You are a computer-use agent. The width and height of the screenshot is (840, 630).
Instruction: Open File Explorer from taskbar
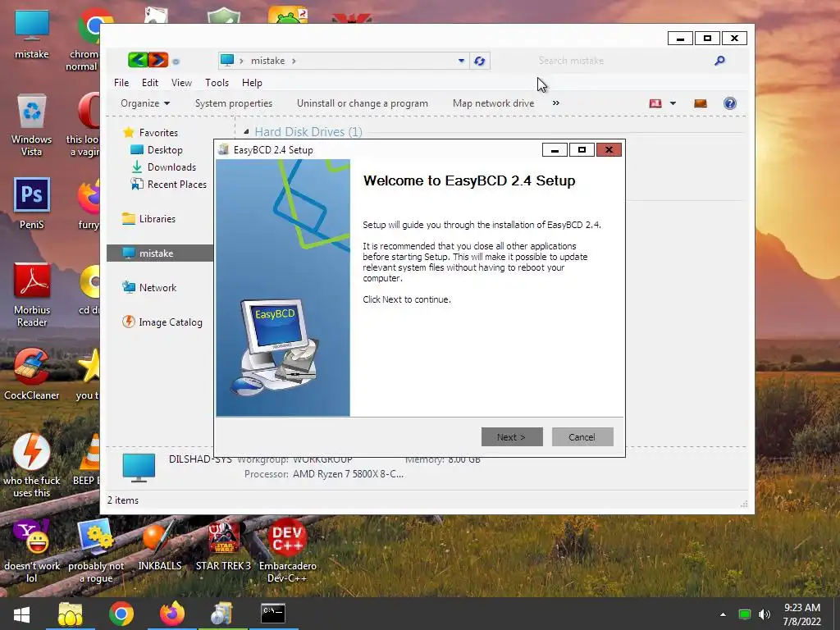click(71, 614)
